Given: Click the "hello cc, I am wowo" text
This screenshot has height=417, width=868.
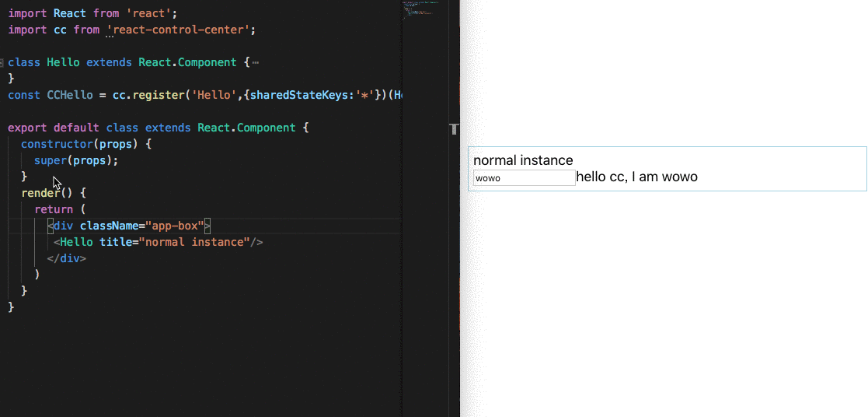Looking at the screenshot, I should click(636, 177).
